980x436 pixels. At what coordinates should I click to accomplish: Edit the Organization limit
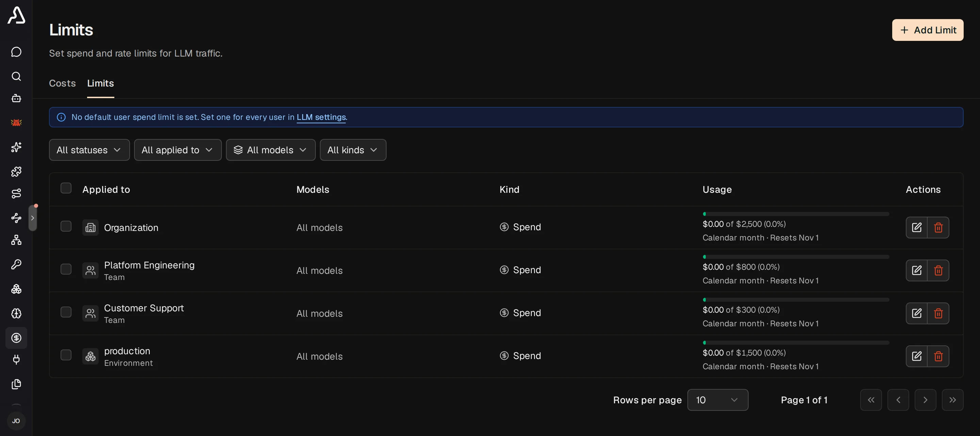(x=916, y=227)
